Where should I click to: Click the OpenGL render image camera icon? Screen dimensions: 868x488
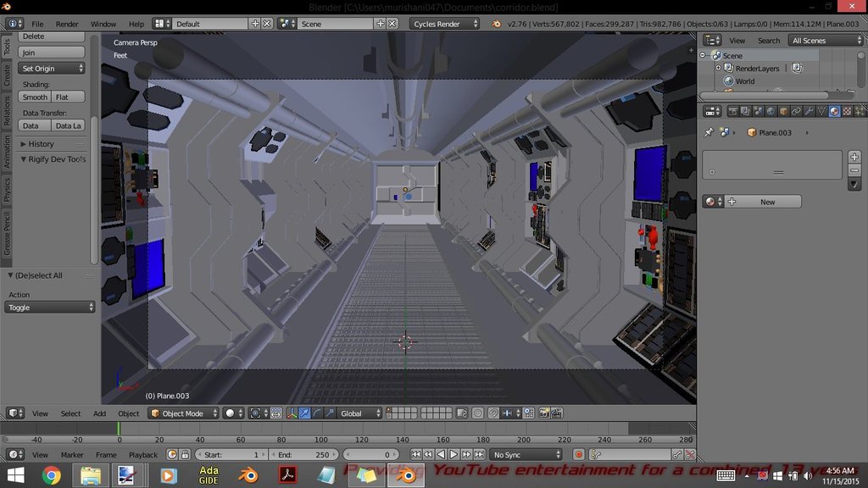pos(544,413)
